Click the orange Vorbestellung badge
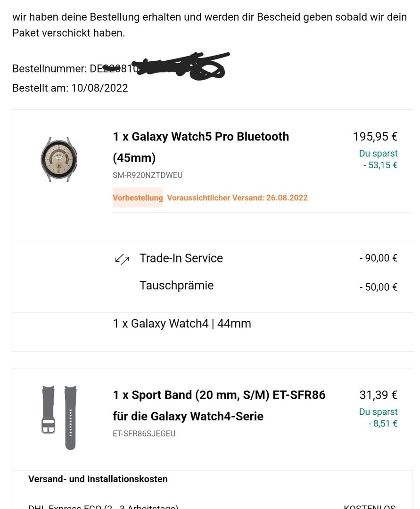 [x=138, y=197]
